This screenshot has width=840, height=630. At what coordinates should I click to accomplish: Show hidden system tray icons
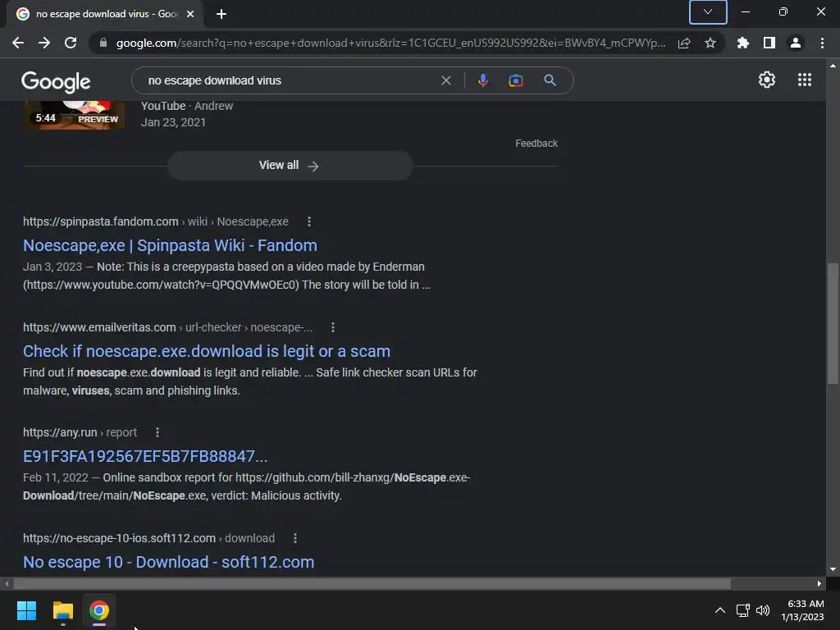pyautogui.click(x=720, y=610)
